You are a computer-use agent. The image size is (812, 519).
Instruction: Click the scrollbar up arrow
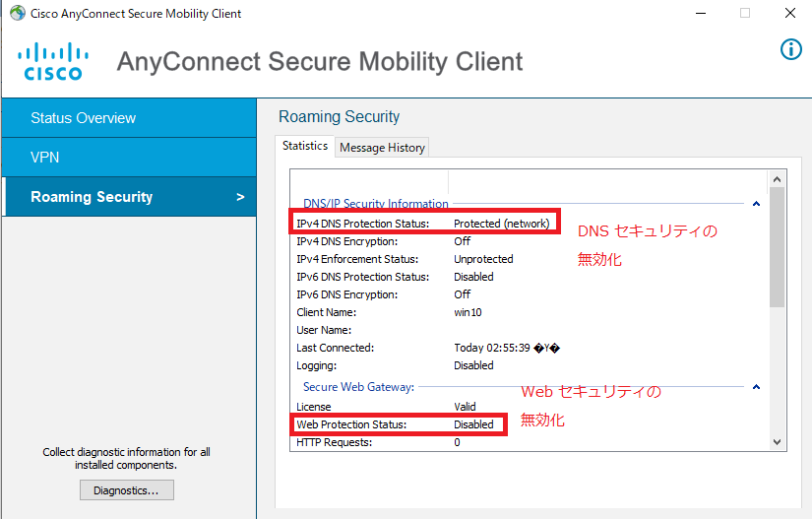click(777, 179)
